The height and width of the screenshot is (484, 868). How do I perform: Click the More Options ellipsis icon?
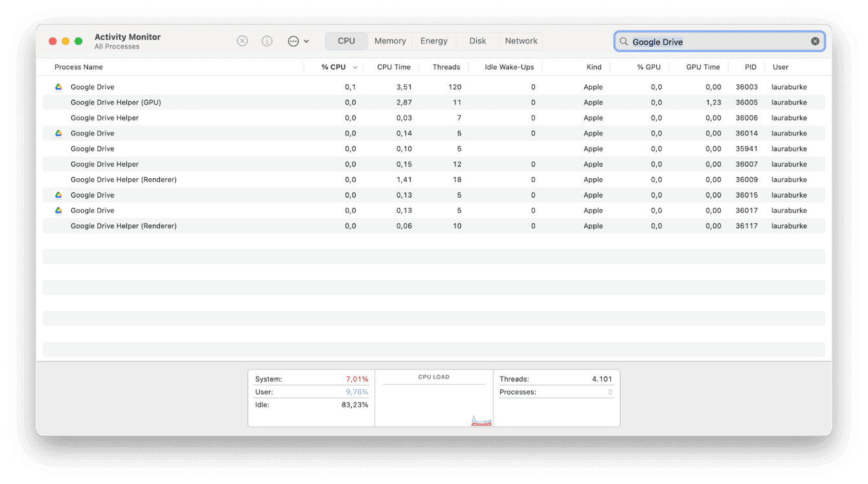tap(293, 41)
